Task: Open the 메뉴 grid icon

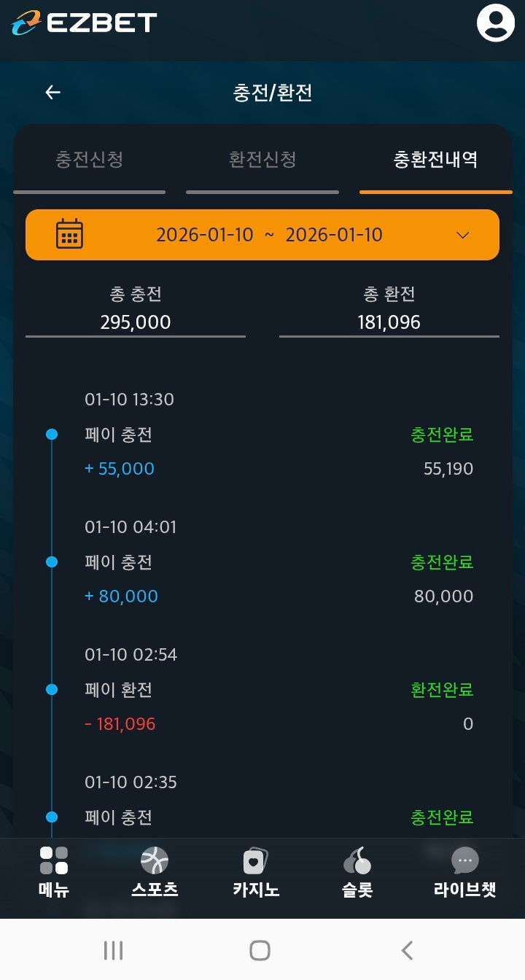Action: (x=54, y=861)
